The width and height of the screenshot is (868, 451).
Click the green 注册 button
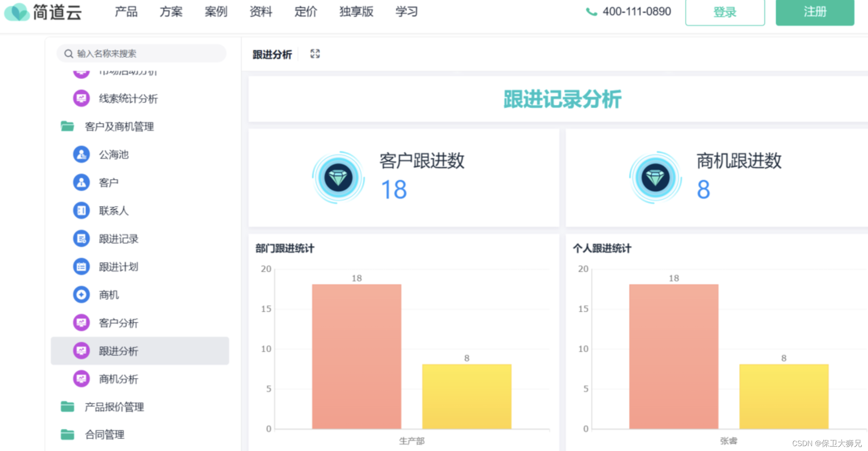(x=815, y=12)
